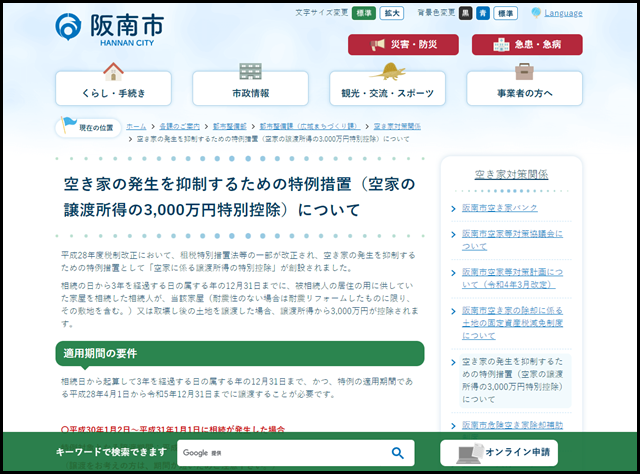Set text size to 拡大

click(x=392, y=13)
